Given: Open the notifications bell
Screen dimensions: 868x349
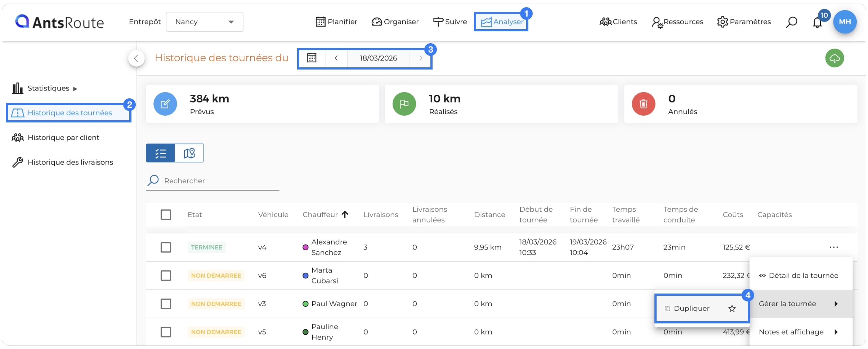Looking at the screenshot, I should [x=818, y=22].
